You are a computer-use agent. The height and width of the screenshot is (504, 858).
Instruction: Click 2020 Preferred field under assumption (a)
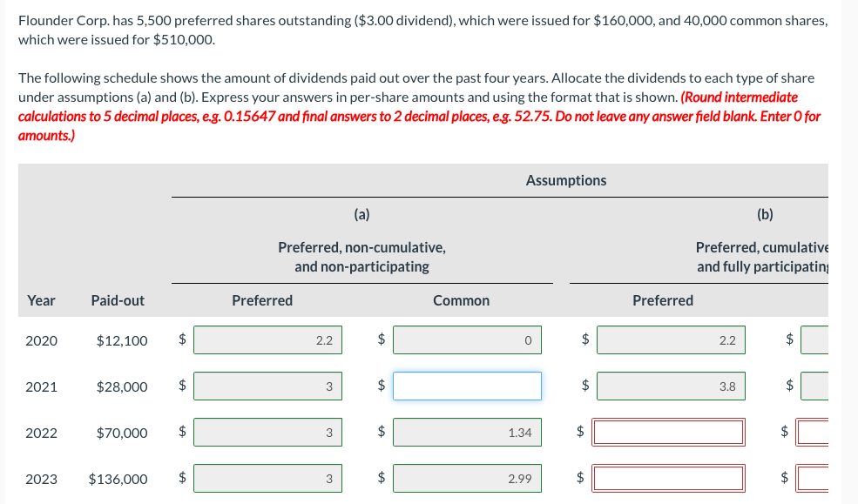click(267, 340)
